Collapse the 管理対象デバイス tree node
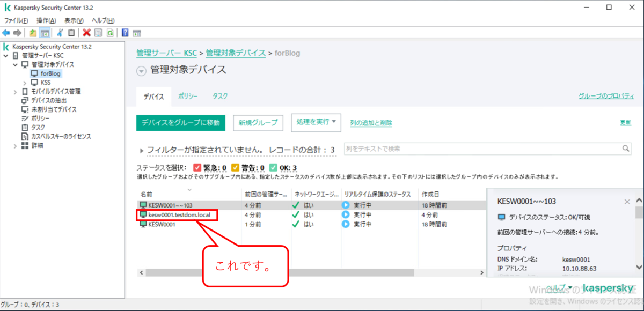The width and height of the screenshot is (644, 311). (16, 64)
